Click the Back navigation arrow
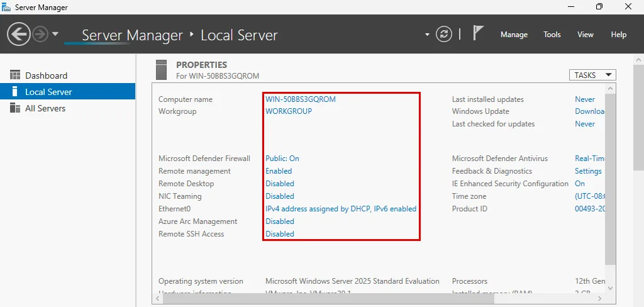Viewport: 644px width, 307px height. pos(18,34)
